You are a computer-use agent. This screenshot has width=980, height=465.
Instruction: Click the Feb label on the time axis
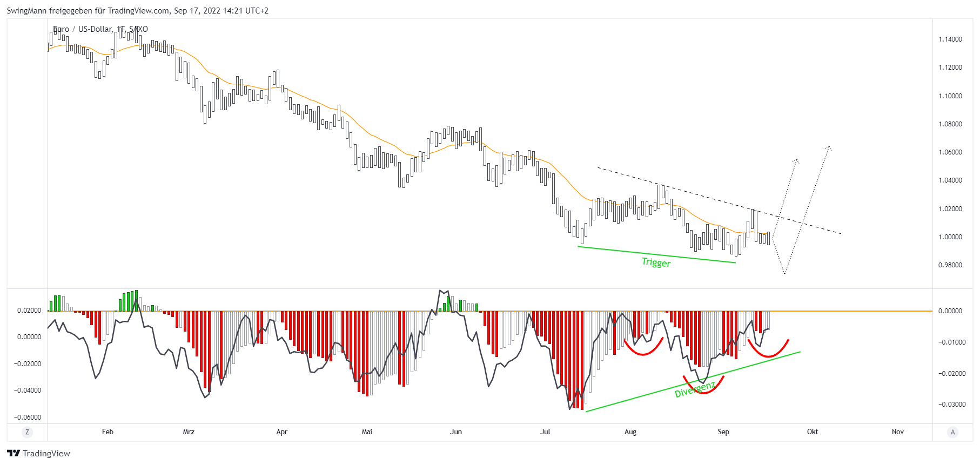[x=108, y=432]
